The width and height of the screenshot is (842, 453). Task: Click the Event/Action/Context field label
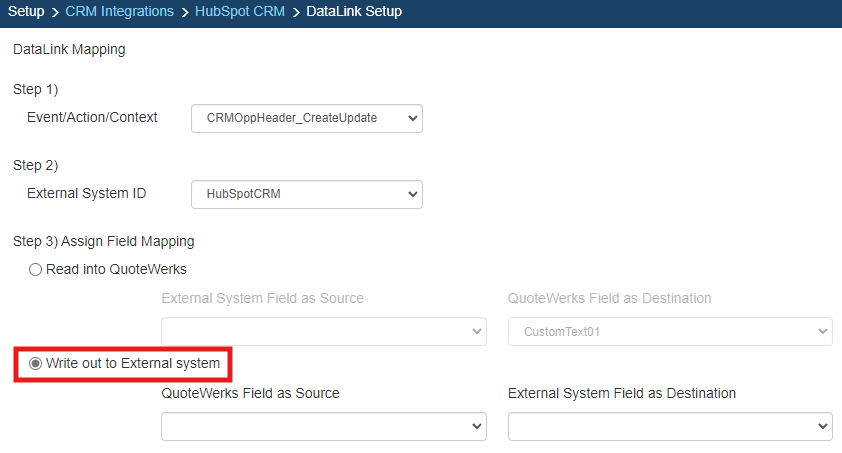tap(92, 117)
